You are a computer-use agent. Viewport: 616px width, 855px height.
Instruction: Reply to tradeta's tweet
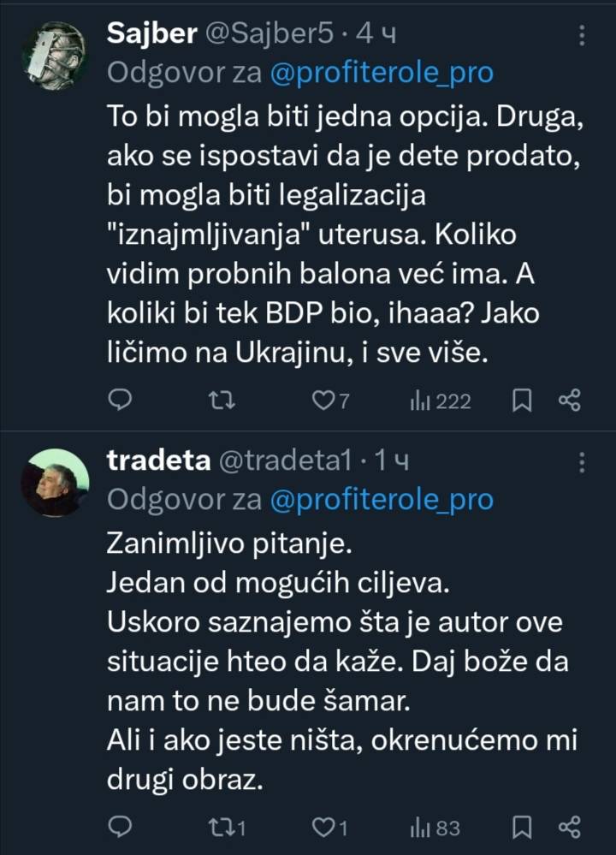pos(122,827)
